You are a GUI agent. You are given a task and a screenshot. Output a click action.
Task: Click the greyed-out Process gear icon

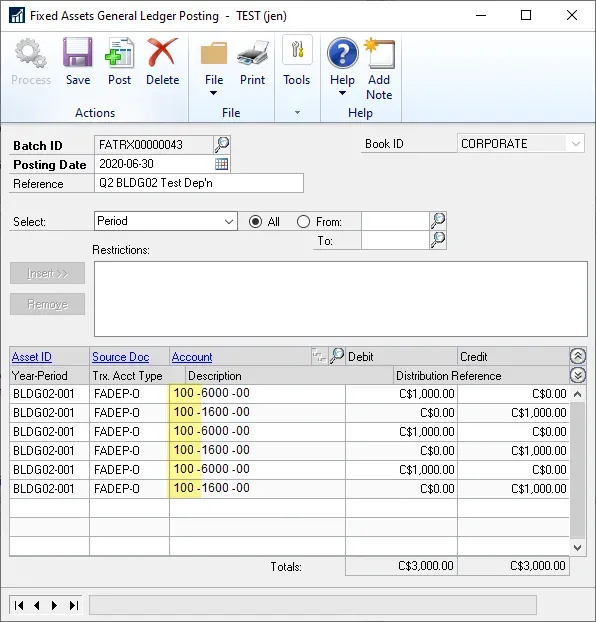click(31, 53)
